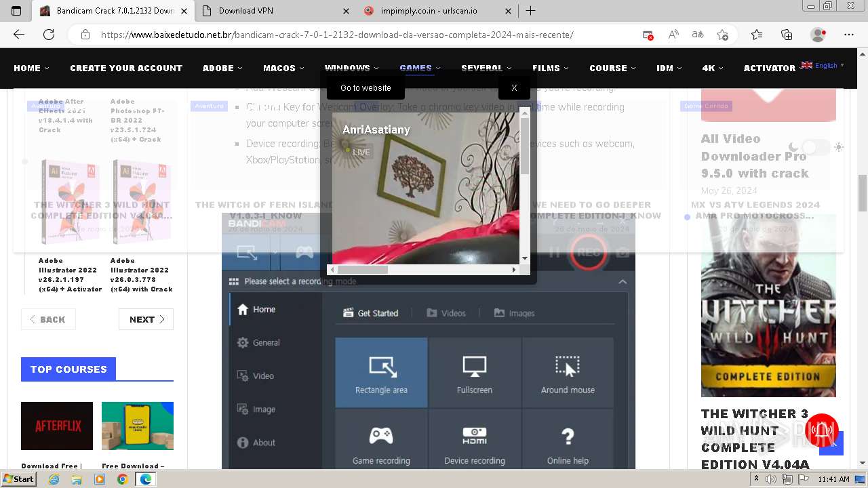868x488 pixels.
Task: Click the NEXT pagination button
Action: [146, 319]
